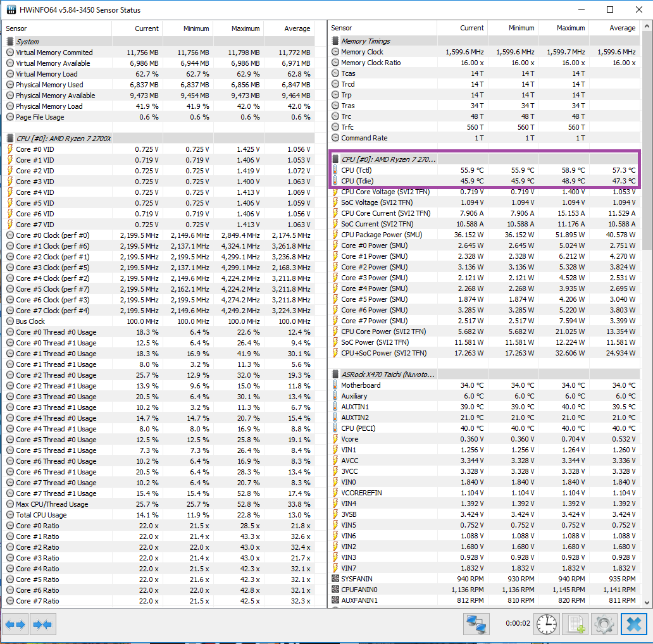Click the CPU (Tctl) maximum value 58.9 °C

(x=573, y=170)
